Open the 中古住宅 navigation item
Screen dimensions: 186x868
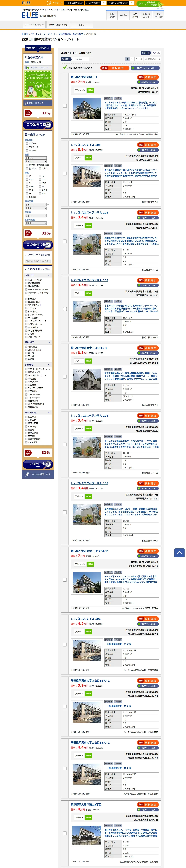(x=124, y=15)
